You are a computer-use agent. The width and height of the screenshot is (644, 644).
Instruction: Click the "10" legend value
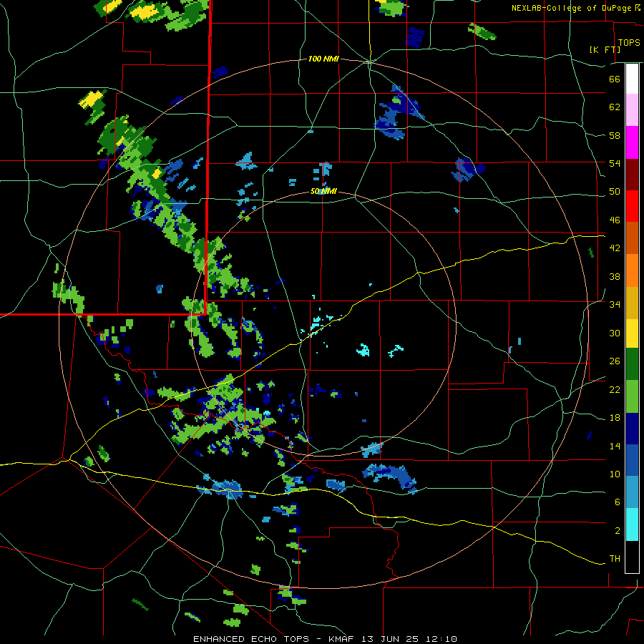tap(615, 474)
